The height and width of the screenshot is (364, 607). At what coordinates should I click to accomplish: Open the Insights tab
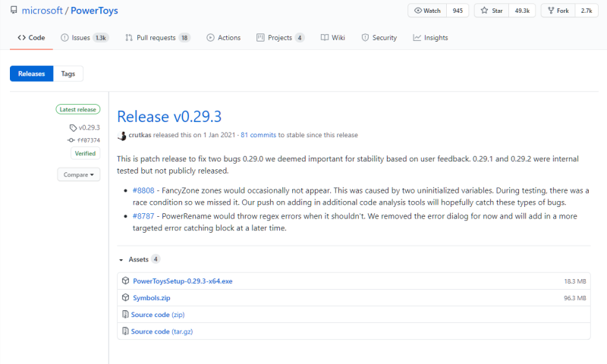(x=430, y=37)
